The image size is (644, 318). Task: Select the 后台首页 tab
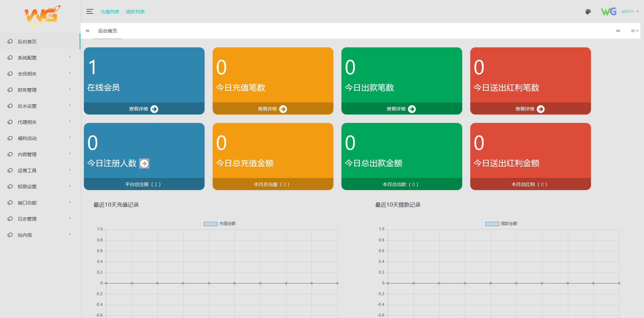[x=107, y=31]
